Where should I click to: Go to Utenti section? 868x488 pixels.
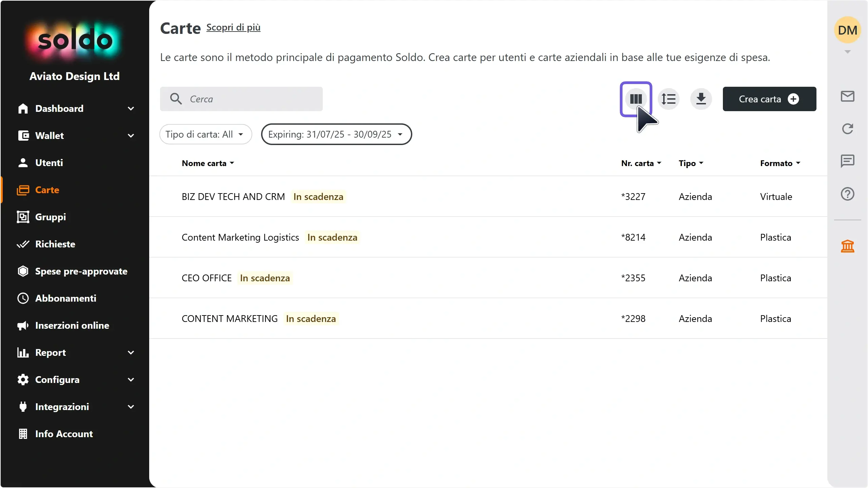coord(49,163)
